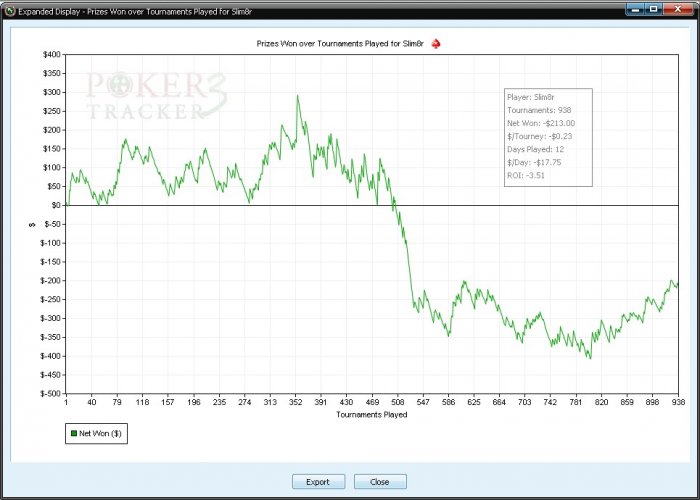The height and width of the screenshot is (500, 700).
Task: Click the $0 baseline label on y-axis
Action: click(x=55, y=205)
